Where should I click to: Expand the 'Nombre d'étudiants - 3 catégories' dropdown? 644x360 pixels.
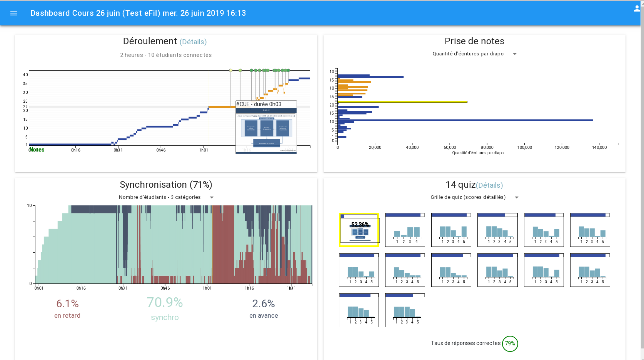pos(166,197)
